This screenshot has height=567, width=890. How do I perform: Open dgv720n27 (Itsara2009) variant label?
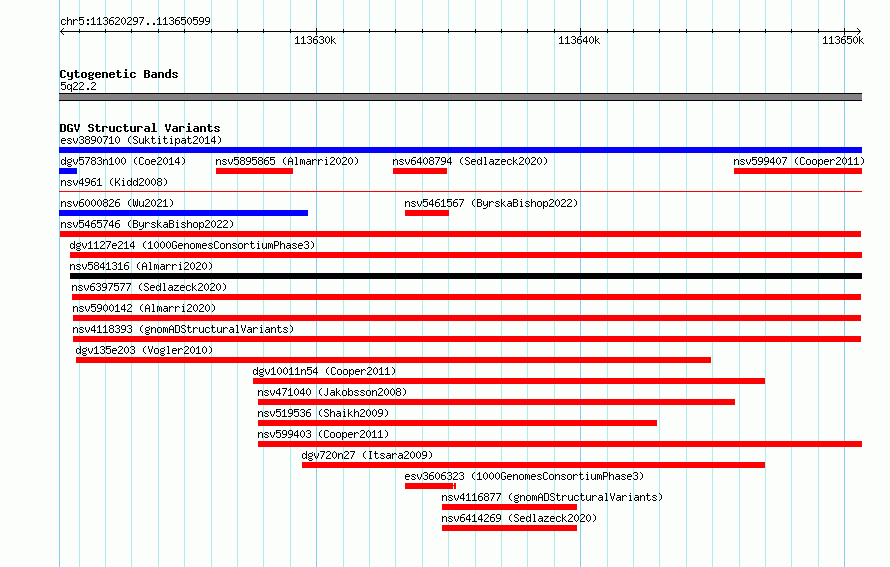point(367,455)
